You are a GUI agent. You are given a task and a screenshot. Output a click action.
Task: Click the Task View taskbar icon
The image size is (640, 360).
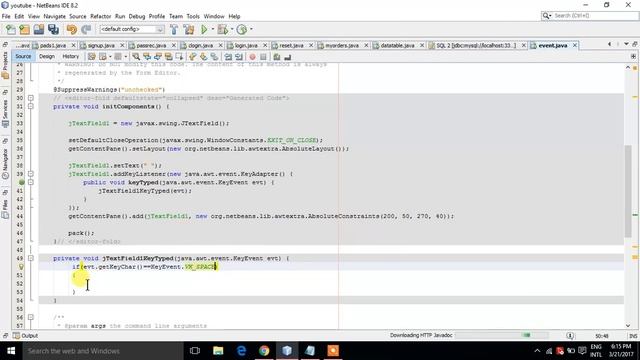[195, 351]
